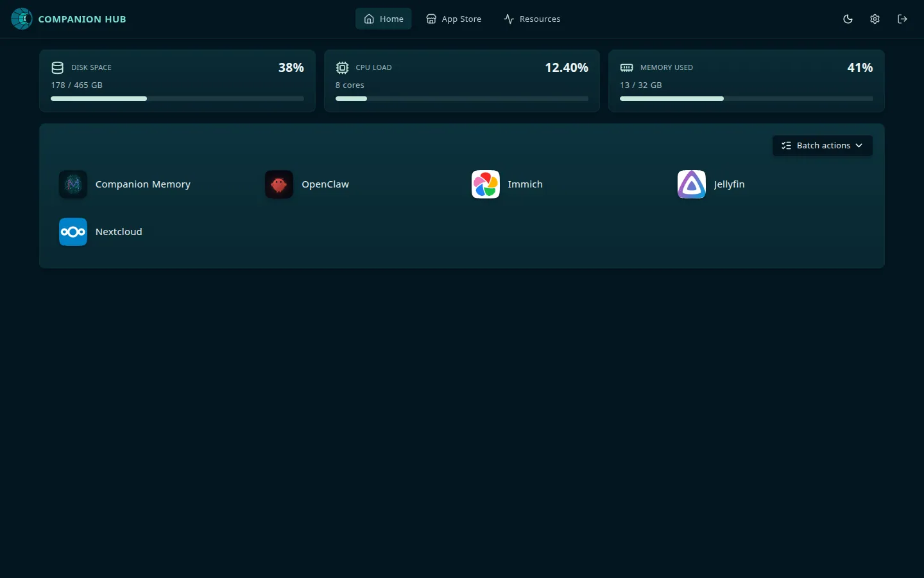
Task: Click the 38% disk usage value
Action: point(291,67)
